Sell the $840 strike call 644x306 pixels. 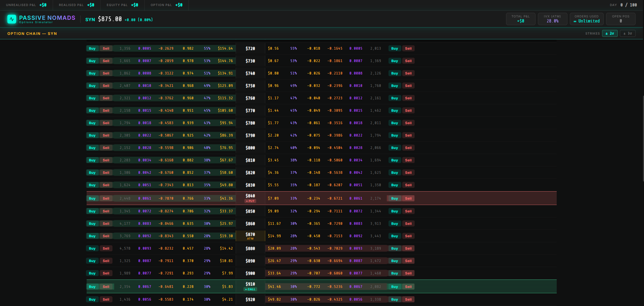coord(106,199)
